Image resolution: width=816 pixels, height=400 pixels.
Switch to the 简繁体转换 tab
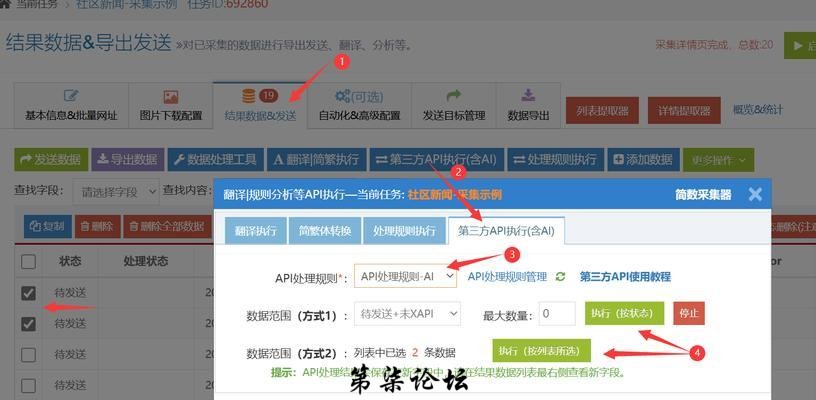click(325, 231)
